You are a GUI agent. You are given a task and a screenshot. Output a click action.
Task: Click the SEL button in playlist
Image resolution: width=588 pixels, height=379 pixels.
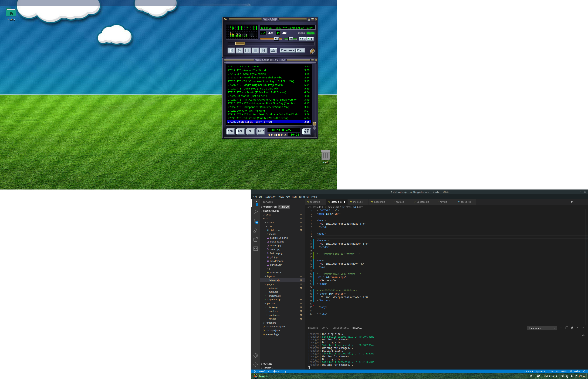pos(251,131)
